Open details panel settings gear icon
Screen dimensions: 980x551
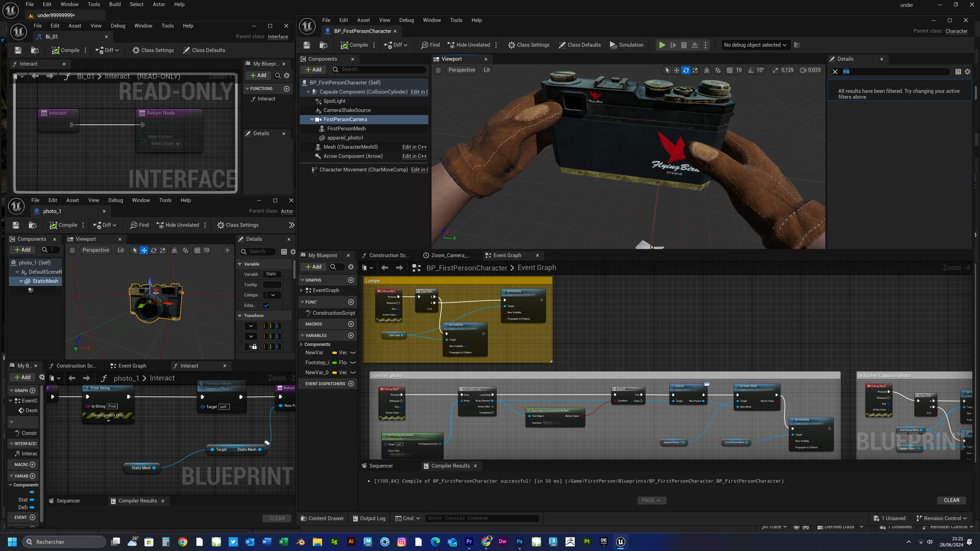click(967, 71)
